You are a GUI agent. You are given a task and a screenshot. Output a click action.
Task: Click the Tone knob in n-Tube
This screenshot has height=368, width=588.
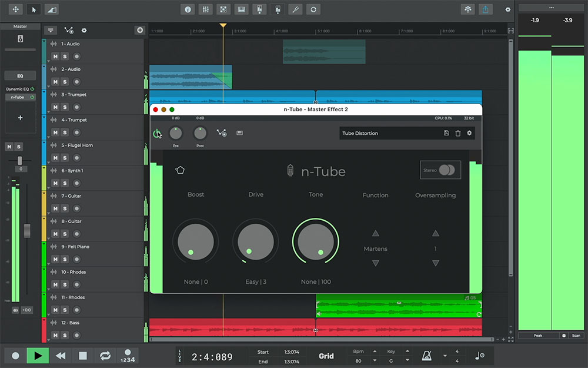(x=316, y=242)
